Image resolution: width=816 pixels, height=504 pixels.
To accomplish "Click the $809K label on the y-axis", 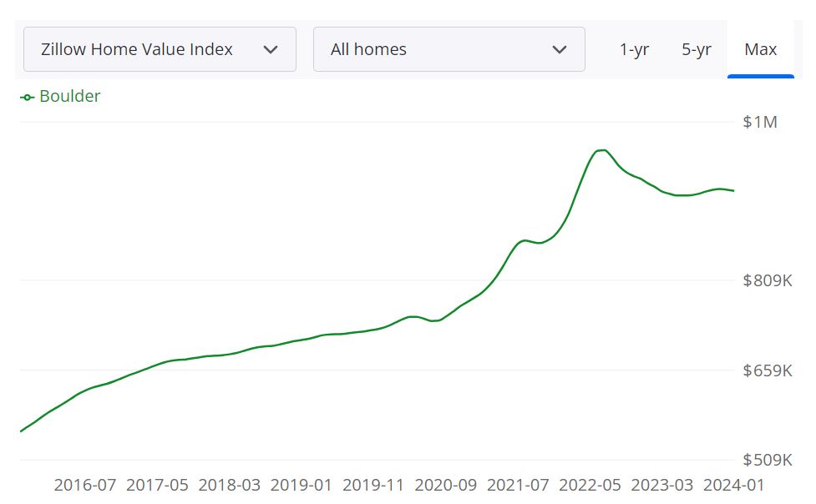I will click(x=766, y=280).
